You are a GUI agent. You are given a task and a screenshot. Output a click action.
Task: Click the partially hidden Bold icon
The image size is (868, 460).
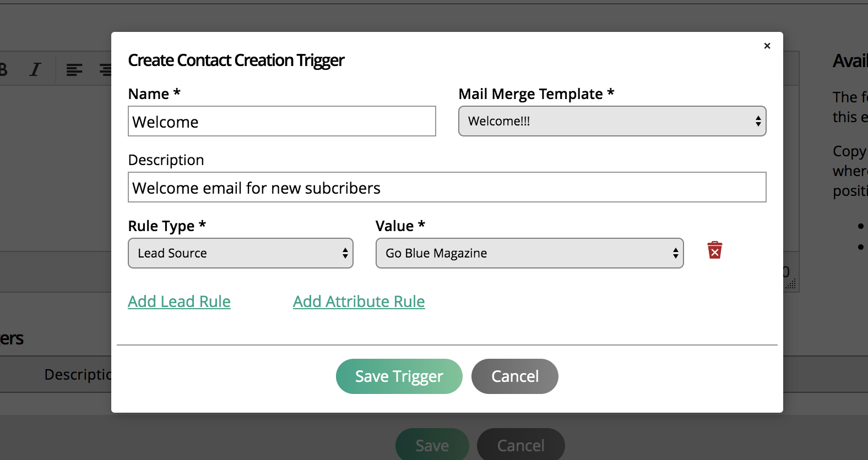tap(3, 69)
